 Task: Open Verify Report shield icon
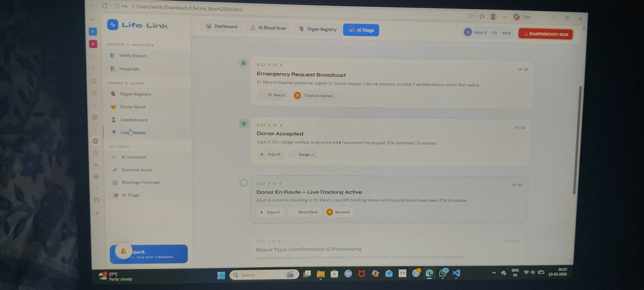[112, 55]
